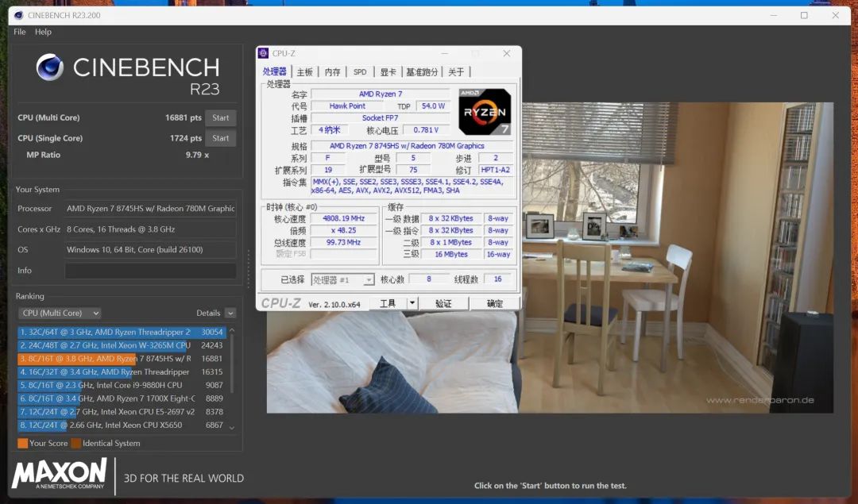Click the Cinebench R23 sphere logo
The height and width of the screenshot is (504, 858).
[x=50, y=67]
